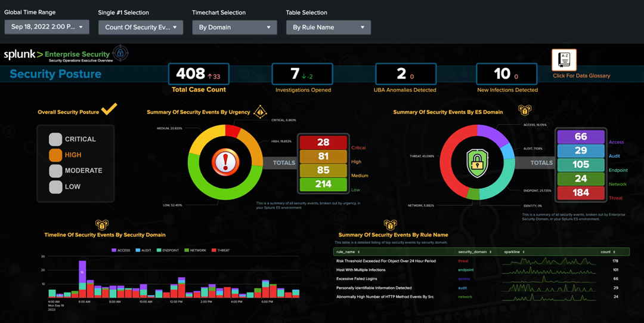This screenshot has width=644, height=323.
Task: Select the CRITICAL posture indicator box
Action: [x=55, y=139]
